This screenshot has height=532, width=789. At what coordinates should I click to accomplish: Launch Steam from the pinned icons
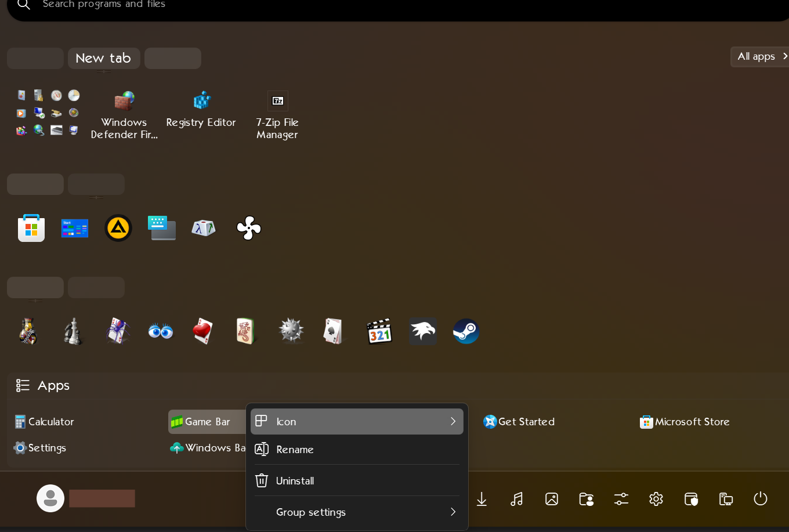(466, 331)
